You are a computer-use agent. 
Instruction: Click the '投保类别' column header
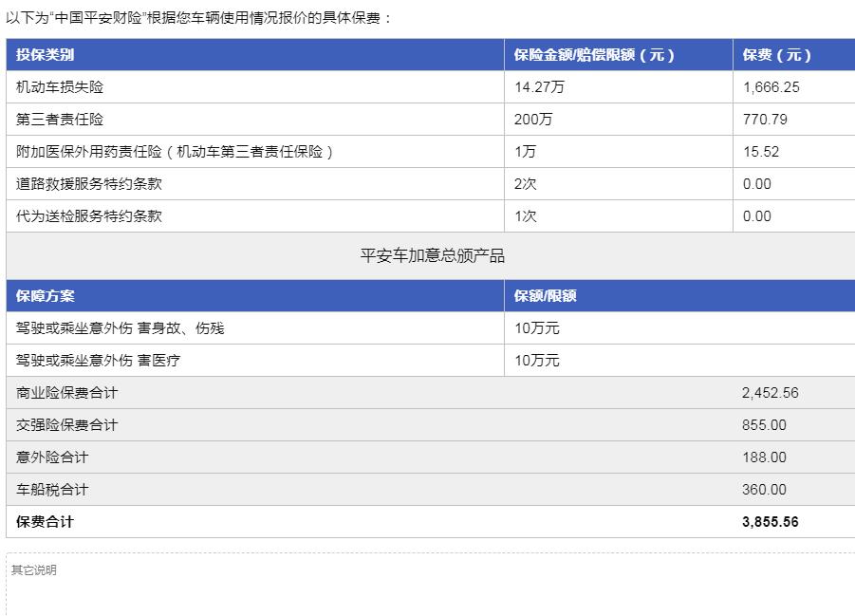click(x=45, y=54)
